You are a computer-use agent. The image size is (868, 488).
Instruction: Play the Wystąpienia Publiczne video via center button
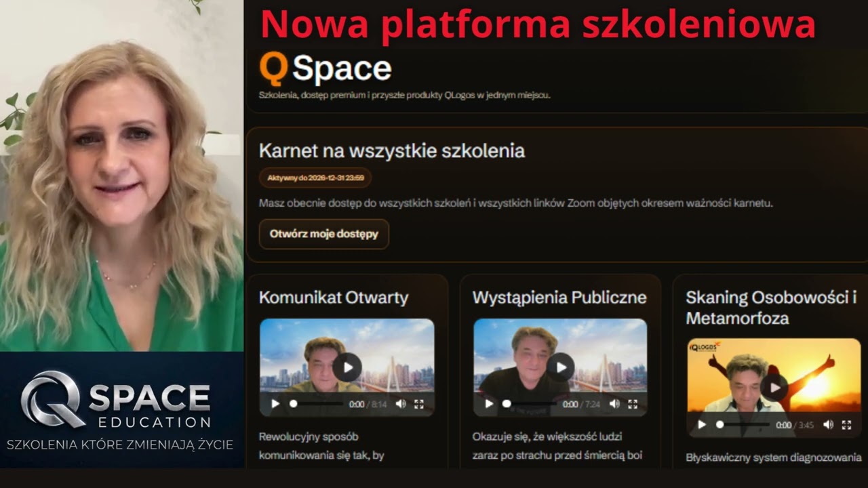560,367
